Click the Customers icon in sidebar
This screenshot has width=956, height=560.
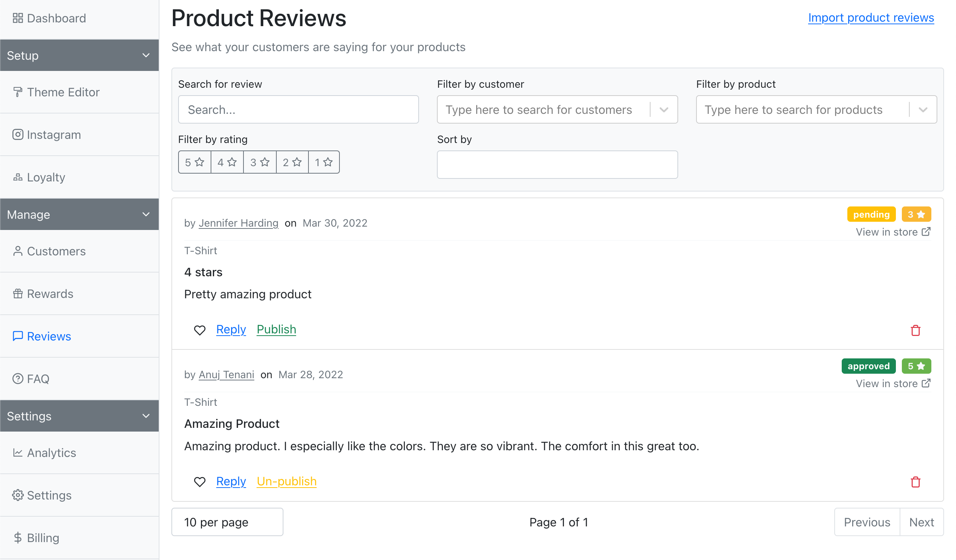tap(18, 251)
